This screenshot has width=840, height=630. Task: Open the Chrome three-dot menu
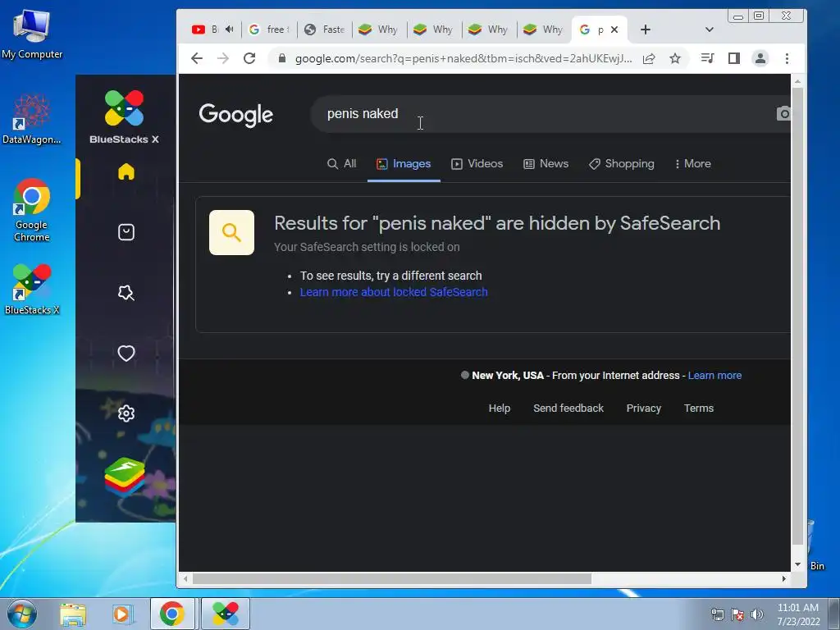[787, 58]
